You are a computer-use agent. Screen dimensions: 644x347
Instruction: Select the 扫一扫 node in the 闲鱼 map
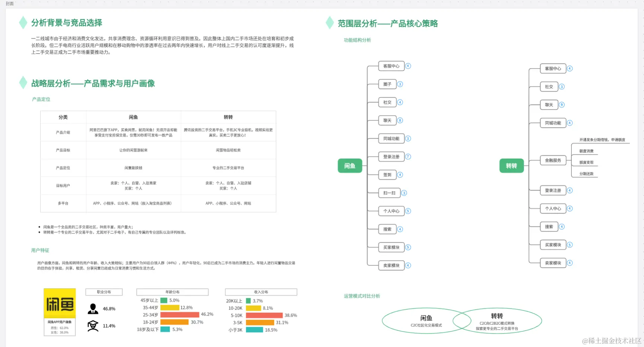click(x=390, y=193)
